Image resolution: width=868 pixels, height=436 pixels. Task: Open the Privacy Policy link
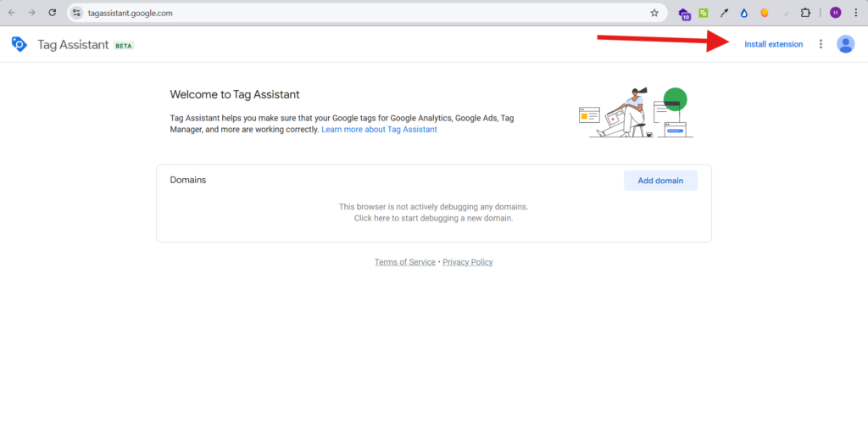467,262
